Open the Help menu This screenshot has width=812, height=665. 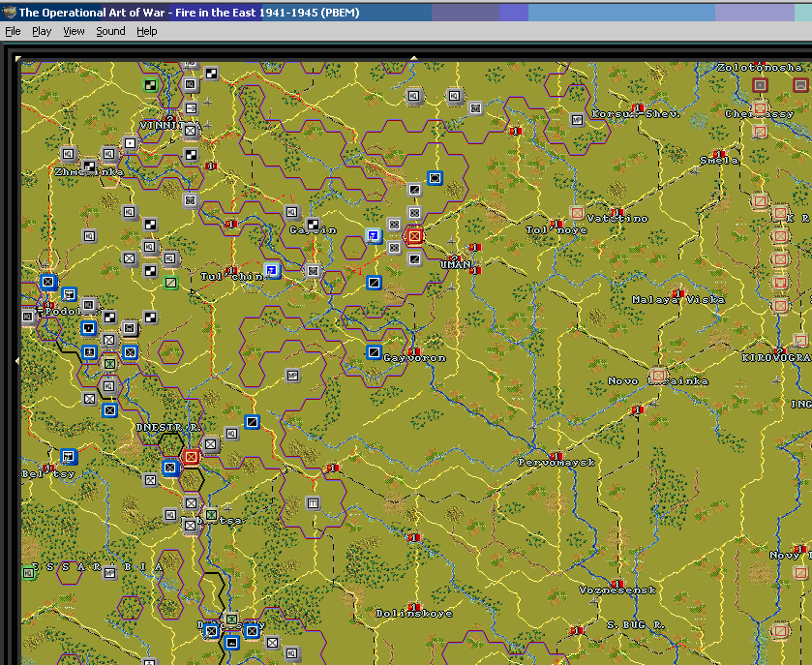146,31
